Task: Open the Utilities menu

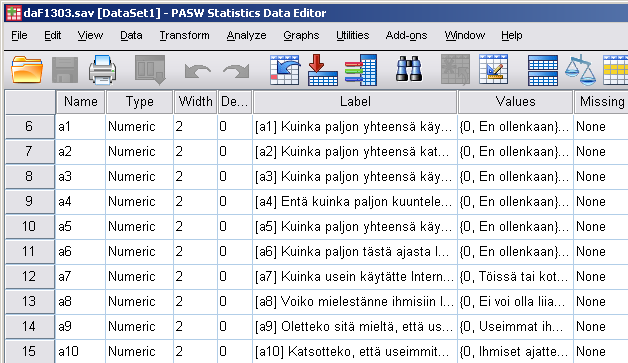Action: (352, 36)
